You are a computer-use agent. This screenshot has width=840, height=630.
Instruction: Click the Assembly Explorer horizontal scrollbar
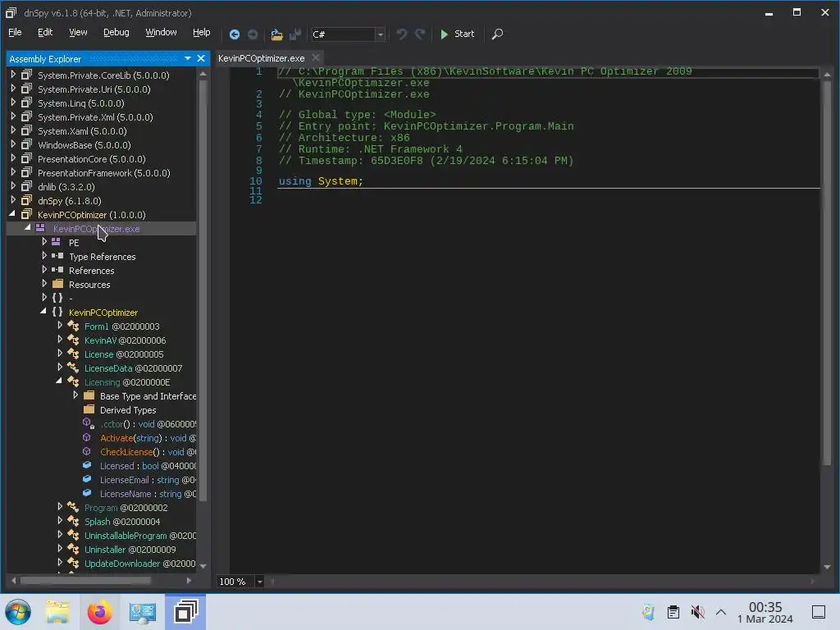pos(85,581)
